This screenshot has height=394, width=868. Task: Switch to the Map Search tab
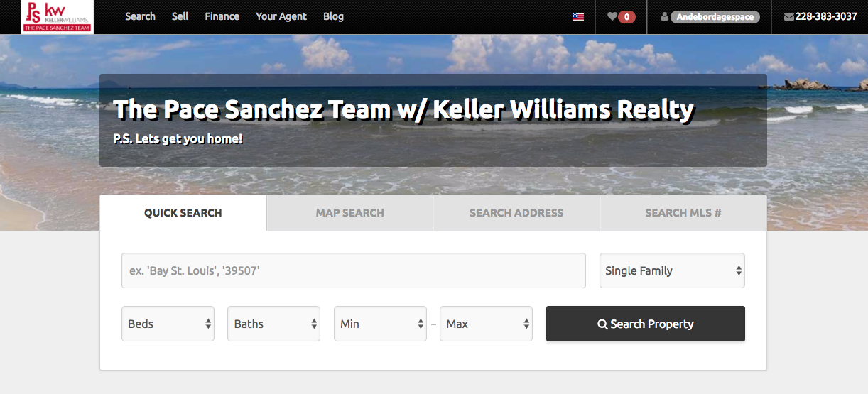coord(350,213)
